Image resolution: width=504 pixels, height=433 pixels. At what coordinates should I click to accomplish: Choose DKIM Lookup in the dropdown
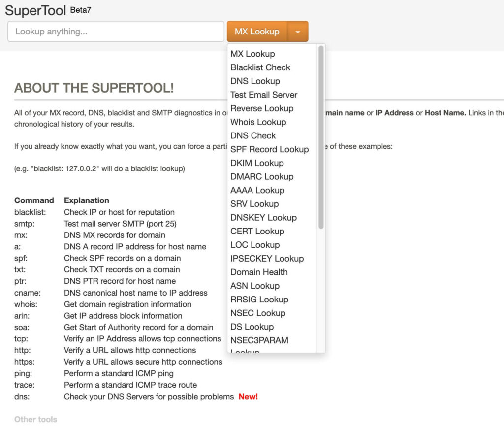(257, 163)
